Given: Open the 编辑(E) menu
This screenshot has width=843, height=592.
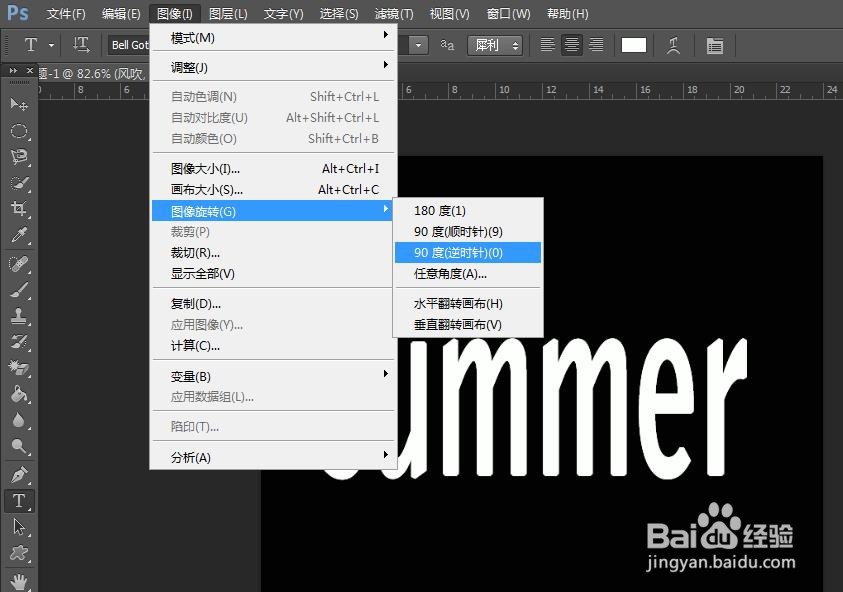Looking at the screenshot, I should click(x=121, y=13).
